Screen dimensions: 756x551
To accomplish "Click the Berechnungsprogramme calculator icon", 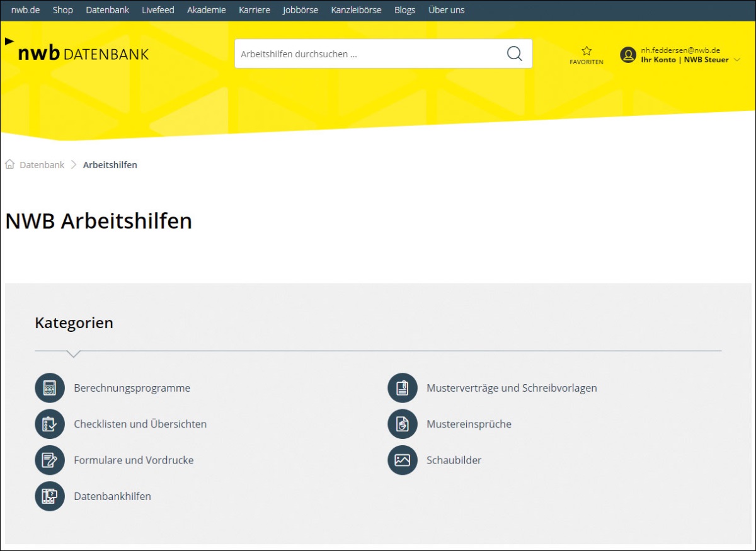I will [x=50, y=388].
